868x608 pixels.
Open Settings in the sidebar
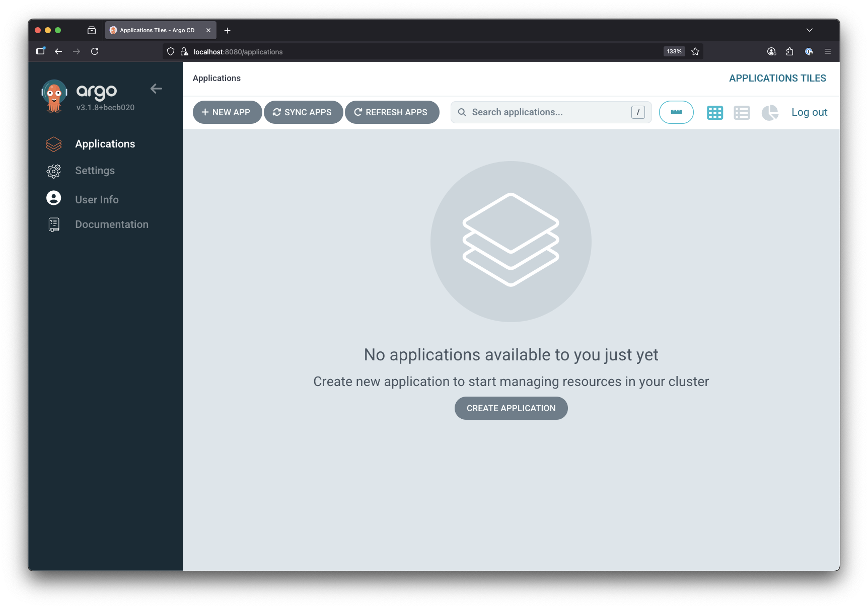point(95,171)
